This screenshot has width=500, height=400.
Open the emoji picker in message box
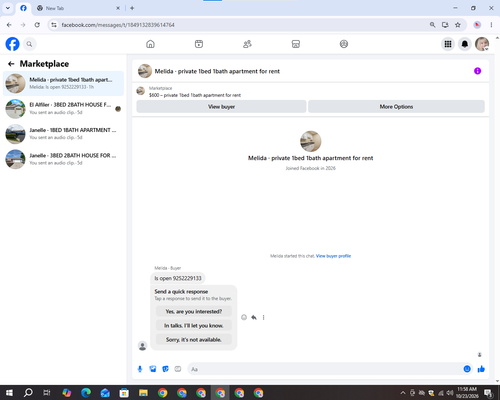coord(467,369)
